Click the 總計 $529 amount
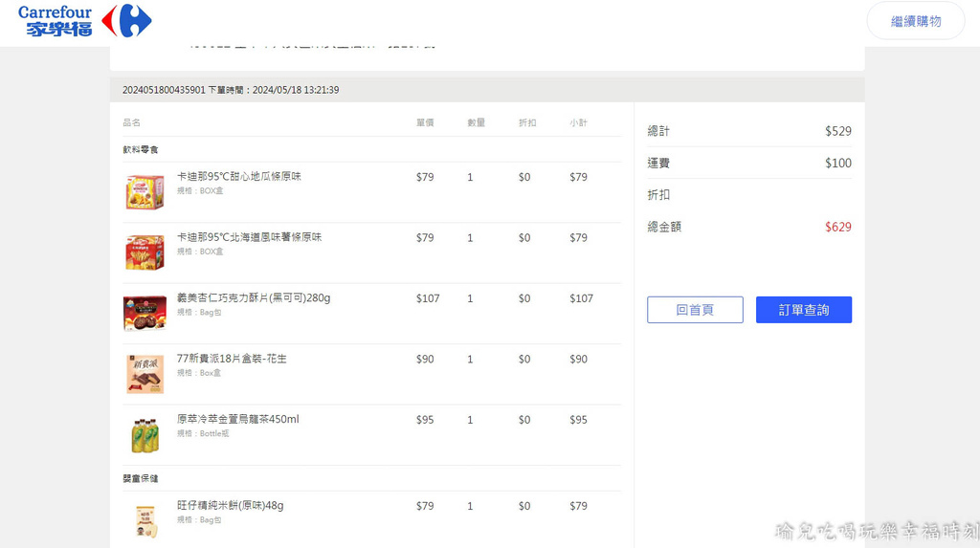 838,131
